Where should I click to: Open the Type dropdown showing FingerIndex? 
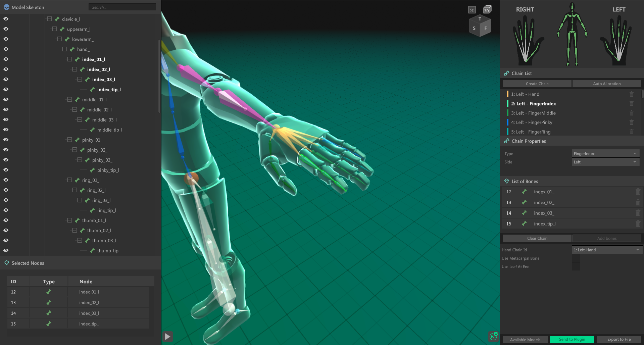tap(605, 154)
